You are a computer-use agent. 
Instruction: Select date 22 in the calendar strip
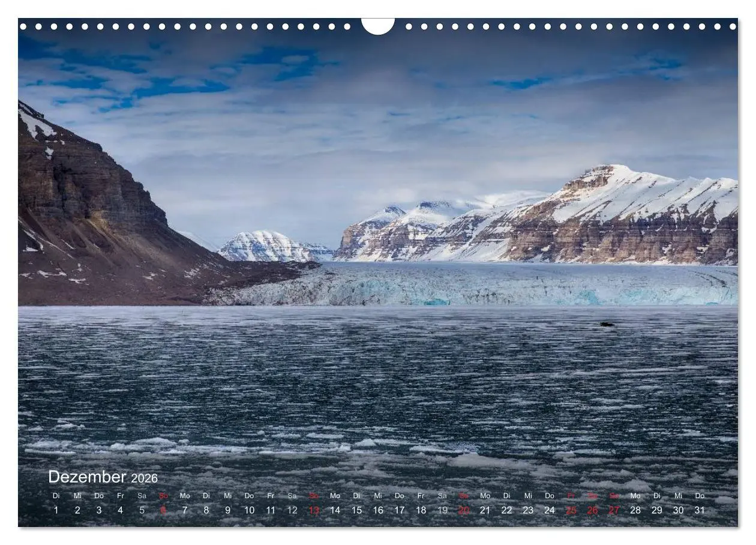pyautogui.click(x=506, y=510)
